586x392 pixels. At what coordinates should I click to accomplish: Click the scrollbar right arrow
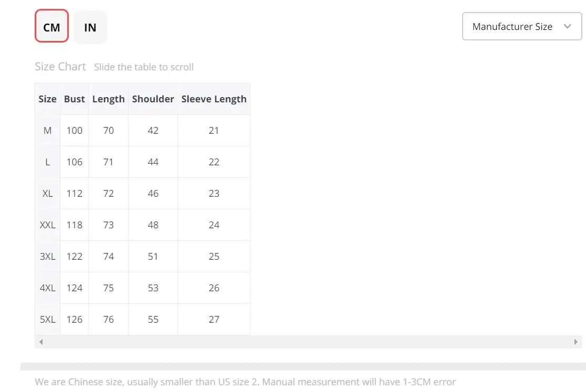(x=576, y=342)
